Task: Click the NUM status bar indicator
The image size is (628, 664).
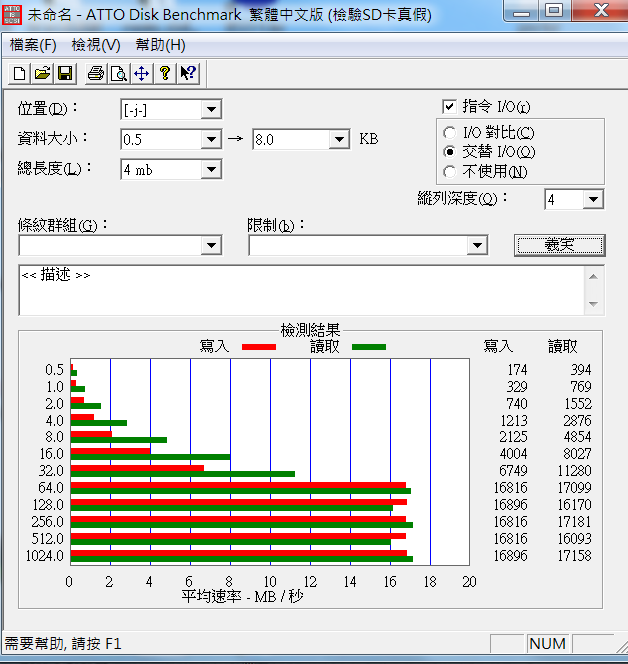Action: (548, 644)
